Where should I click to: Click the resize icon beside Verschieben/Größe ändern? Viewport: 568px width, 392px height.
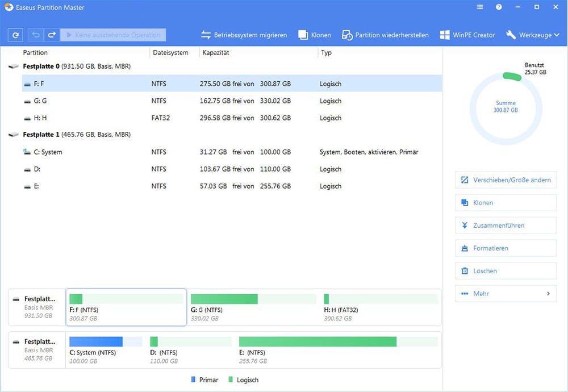(465, 180)
